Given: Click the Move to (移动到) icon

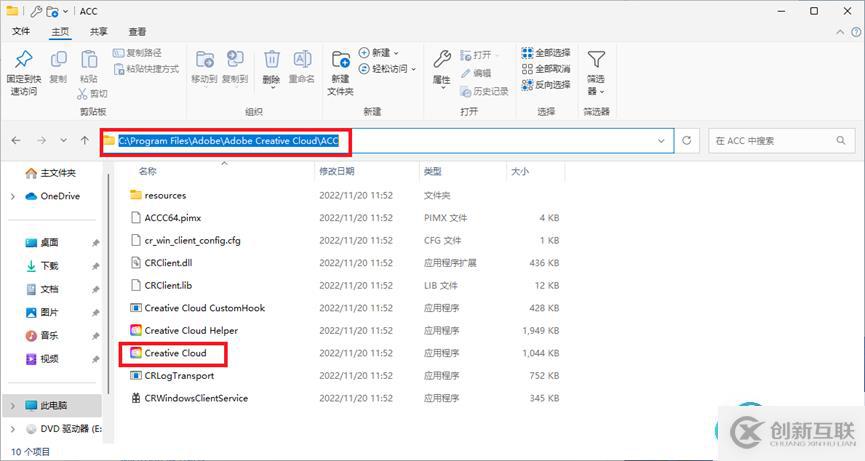Looking at the screenshot, I should pyautogui.click(x=205, y=60).
